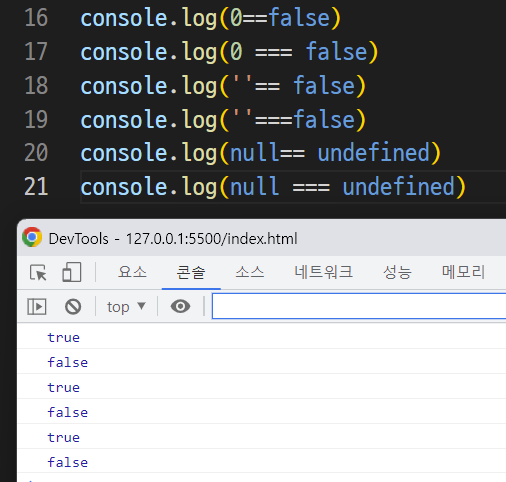Click the console filter input field
Viewport: 506px width, 482px height.
click(x=359, y=306)
